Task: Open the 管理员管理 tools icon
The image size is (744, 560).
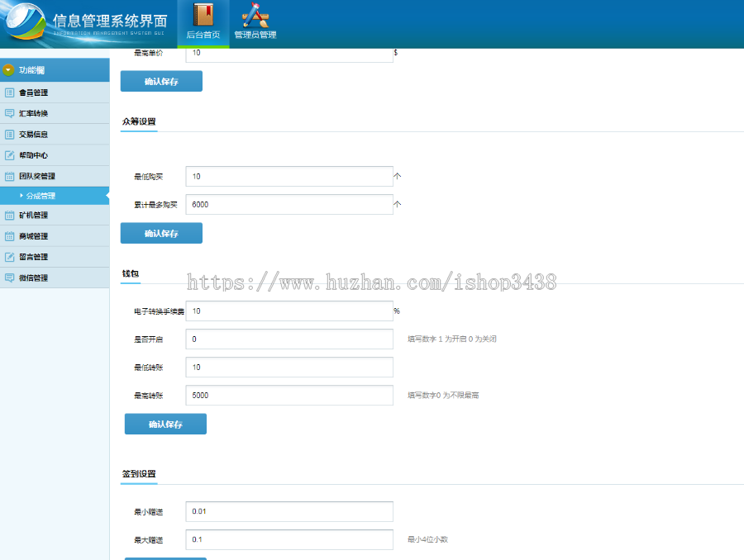Action: (255, 15)
